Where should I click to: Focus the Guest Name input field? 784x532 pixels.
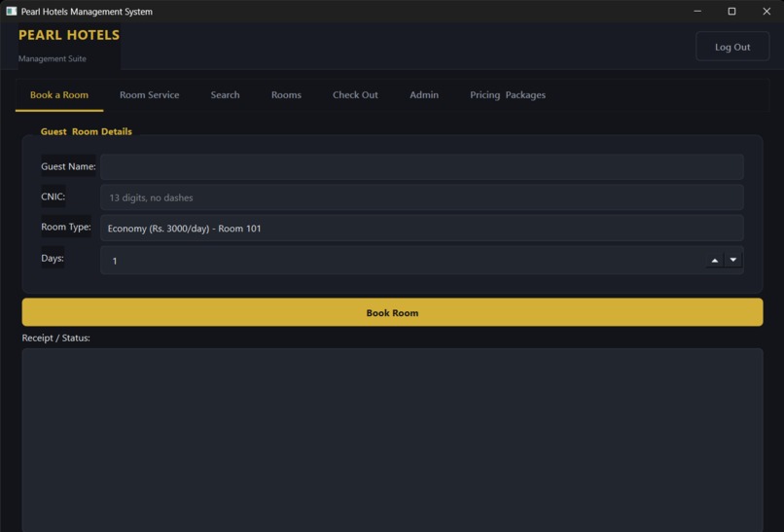pyautogui.click(x=421, y=167)
